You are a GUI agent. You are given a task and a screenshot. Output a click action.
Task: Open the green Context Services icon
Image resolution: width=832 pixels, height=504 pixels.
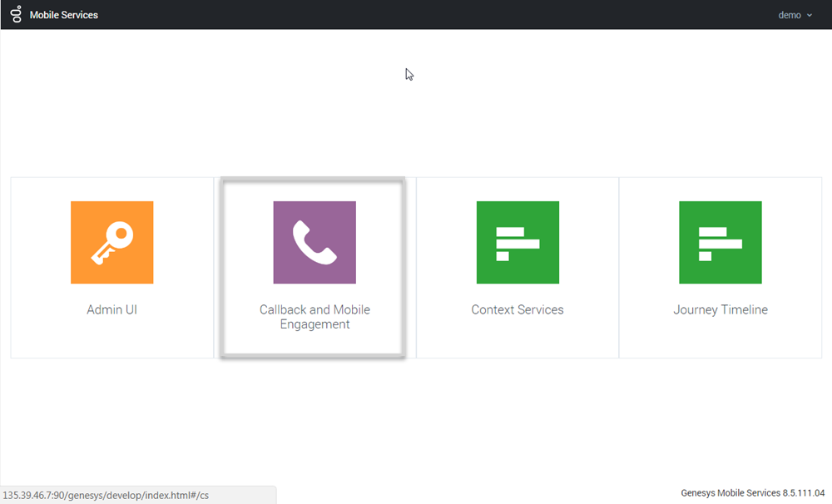pos(518,242)
